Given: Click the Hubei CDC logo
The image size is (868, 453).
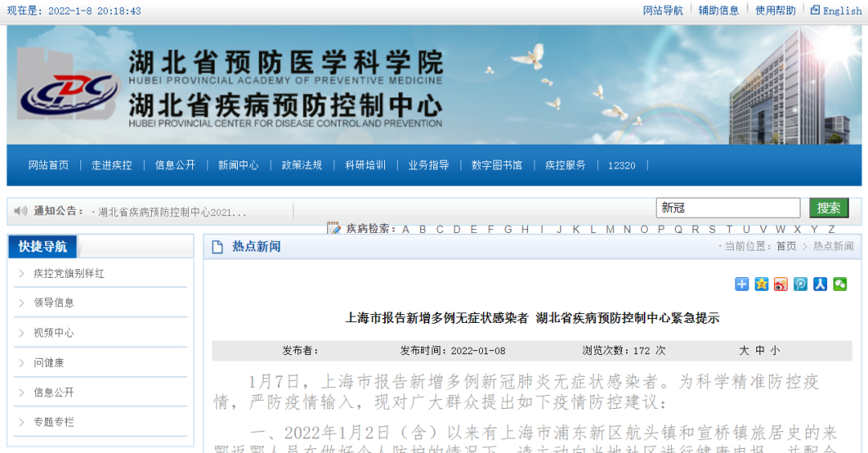Looking at the screenshot, I should (68, 84).
